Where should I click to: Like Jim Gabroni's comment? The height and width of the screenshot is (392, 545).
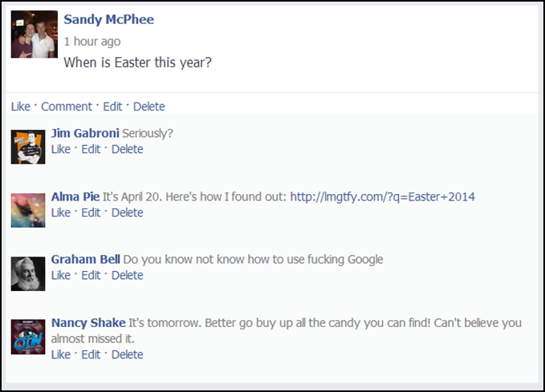pyautogui.click(x=61, y=149)
